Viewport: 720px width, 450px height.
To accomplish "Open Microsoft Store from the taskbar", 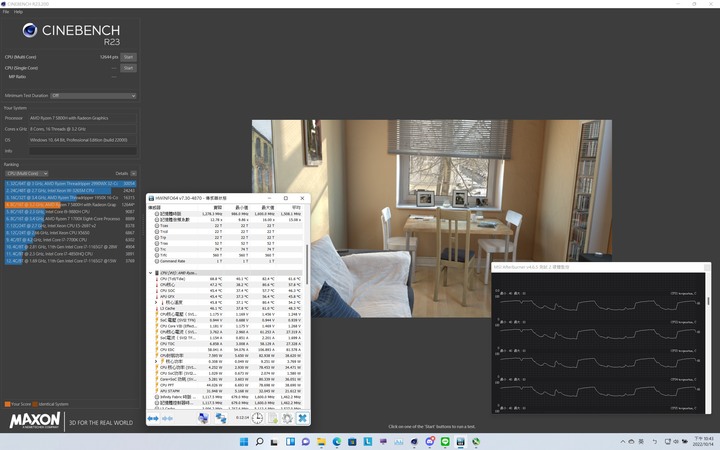I will pos(352,442).
